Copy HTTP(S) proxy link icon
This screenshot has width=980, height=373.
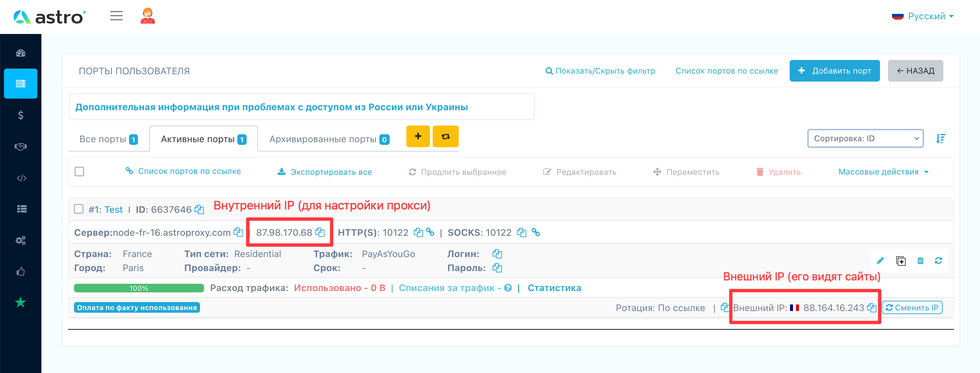(x=430, y=232)
